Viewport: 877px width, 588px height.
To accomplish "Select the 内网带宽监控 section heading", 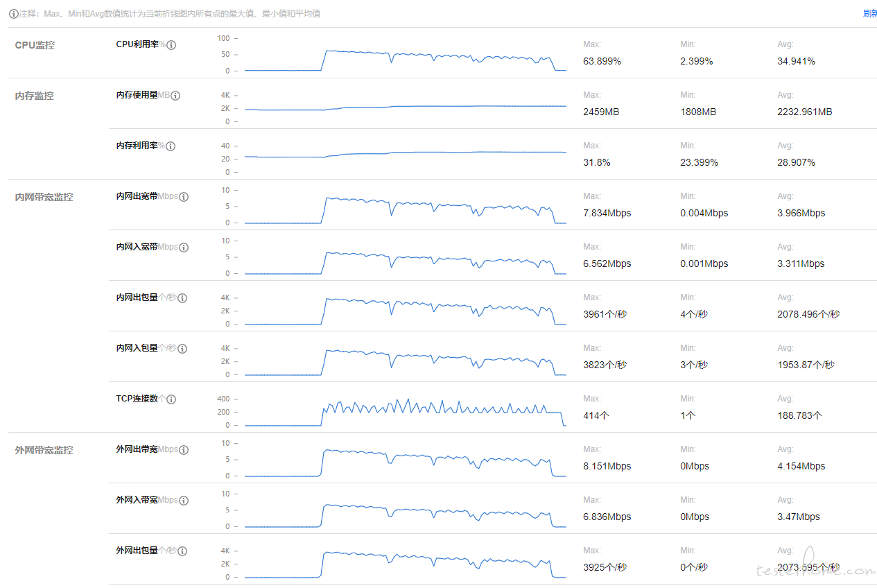I will coord(44,197).
